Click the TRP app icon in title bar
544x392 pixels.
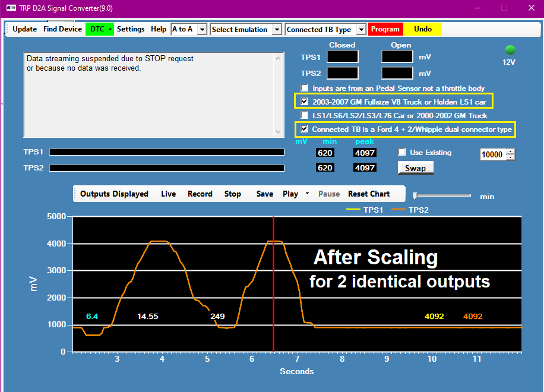coord(11,8)
